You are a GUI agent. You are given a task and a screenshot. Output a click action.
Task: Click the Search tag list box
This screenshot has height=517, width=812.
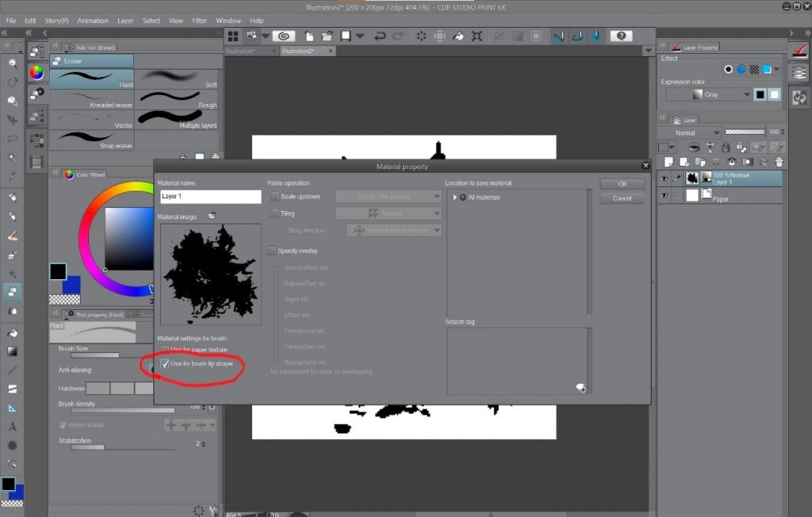click(518, 361)
